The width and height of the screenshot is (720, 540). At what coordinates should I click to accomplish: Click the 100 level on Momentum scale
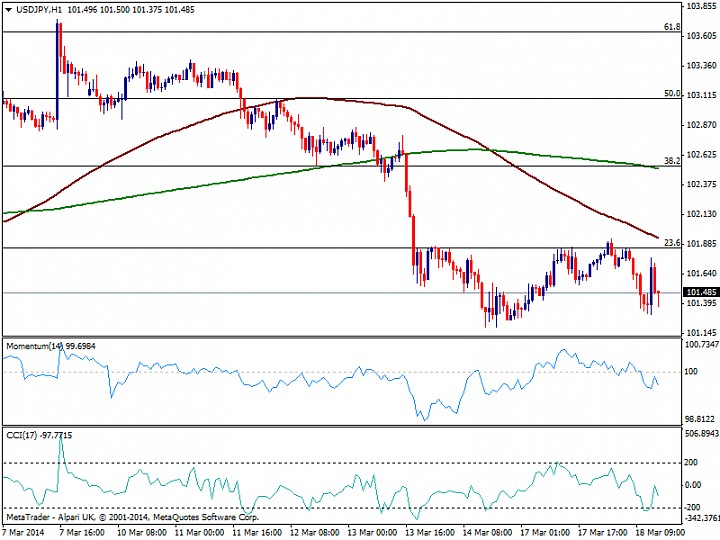pyautogui.click(x=692, y=371)
